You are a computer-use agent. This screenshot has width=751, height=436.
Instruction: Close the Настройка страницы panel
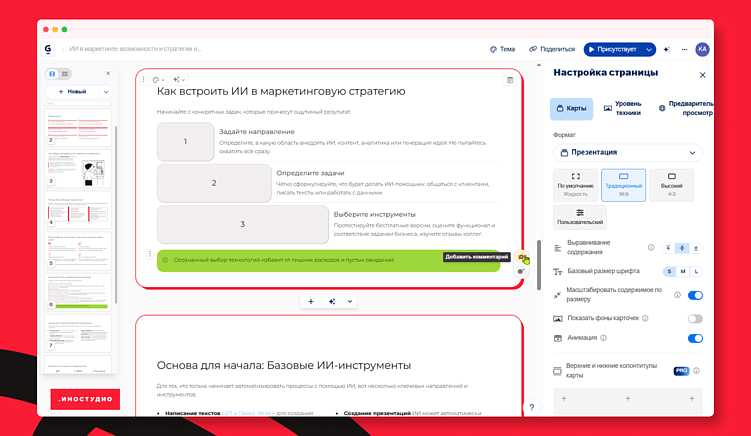click(x=702, y=75)
